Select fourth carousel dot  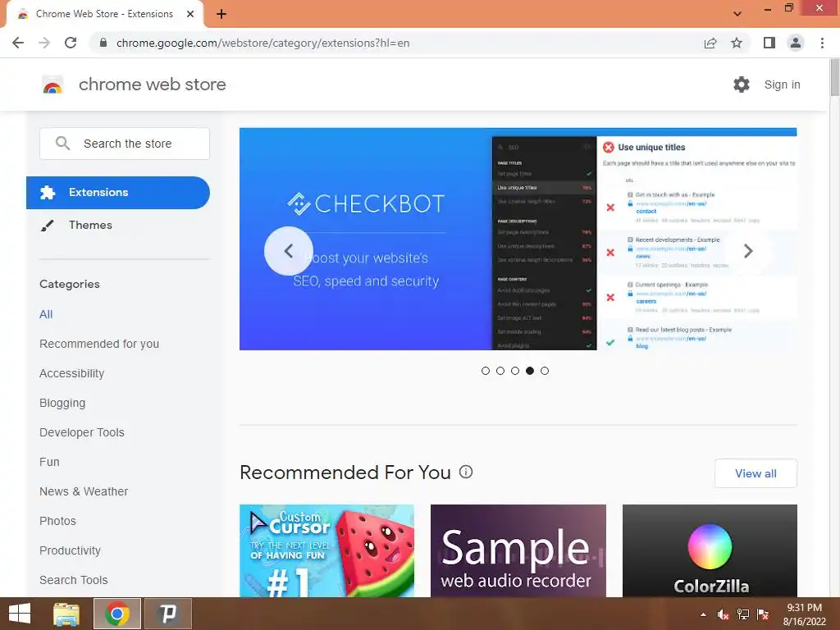pyautogui.click(x=530, y=371)
